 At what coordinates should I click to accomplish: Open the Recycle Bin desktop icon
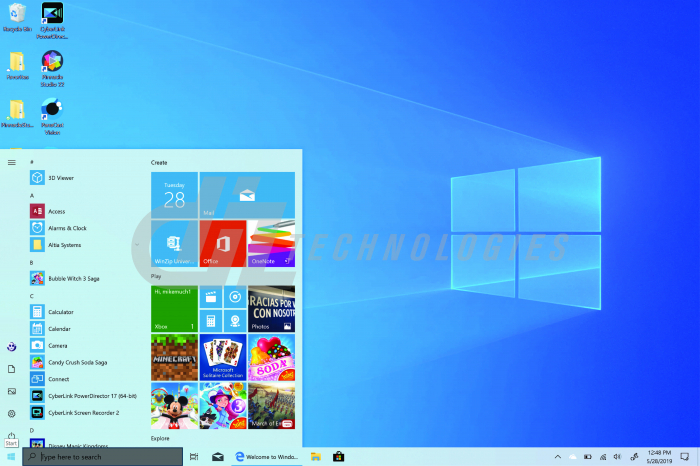click(x=17, y=17)
